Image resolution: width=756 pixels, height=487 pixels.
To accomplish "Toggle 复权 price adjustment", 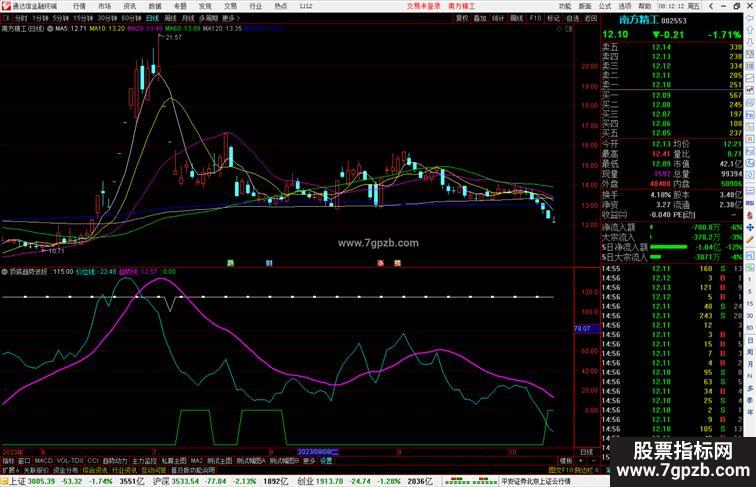I will tap(462, 18).
